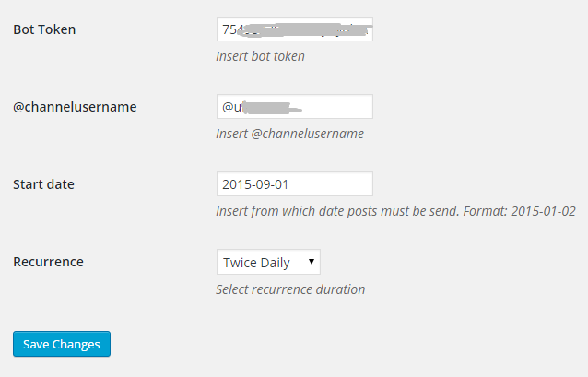Viewport: 588px width, 377px height.
Task: Focus the @channelusername text field
Action: (295, 107)
